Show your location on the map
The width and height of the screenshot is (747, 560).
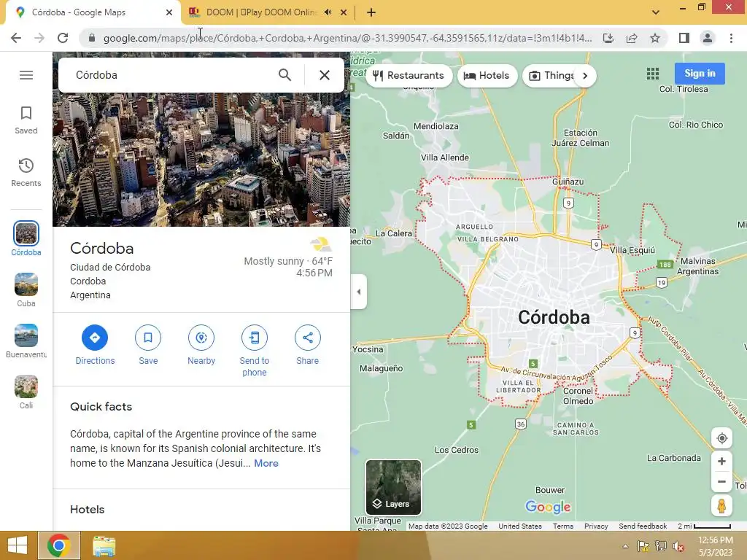(x=721, y=438)
